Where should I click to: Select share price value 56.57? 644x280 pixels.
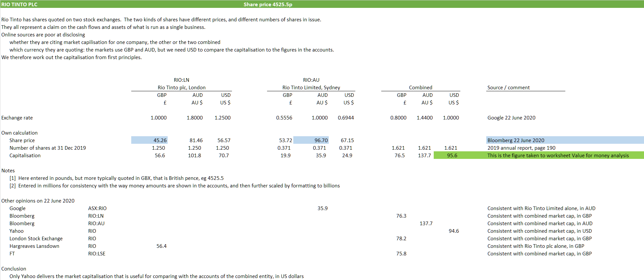pyautogui.click(x=224, y=140)
